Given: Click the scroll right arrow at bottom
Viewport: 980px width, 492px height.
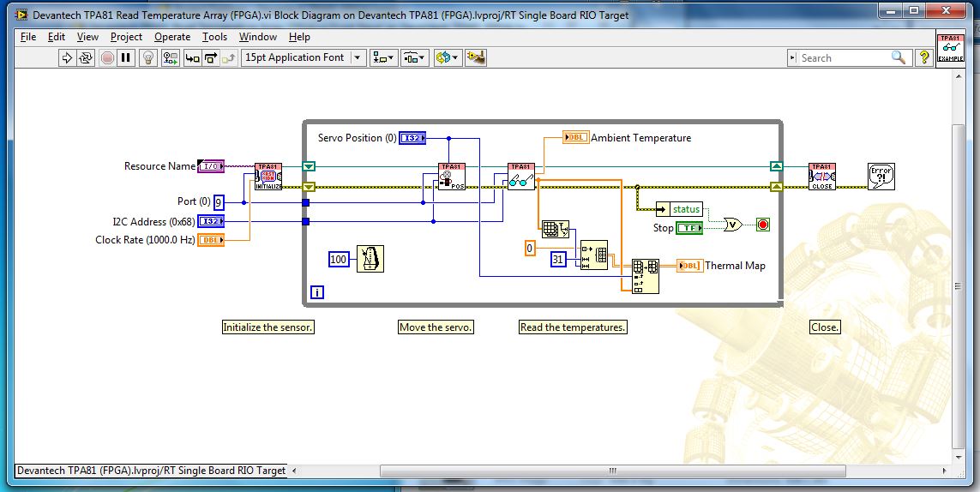Looking at the screenshot, I should [944, 471].
